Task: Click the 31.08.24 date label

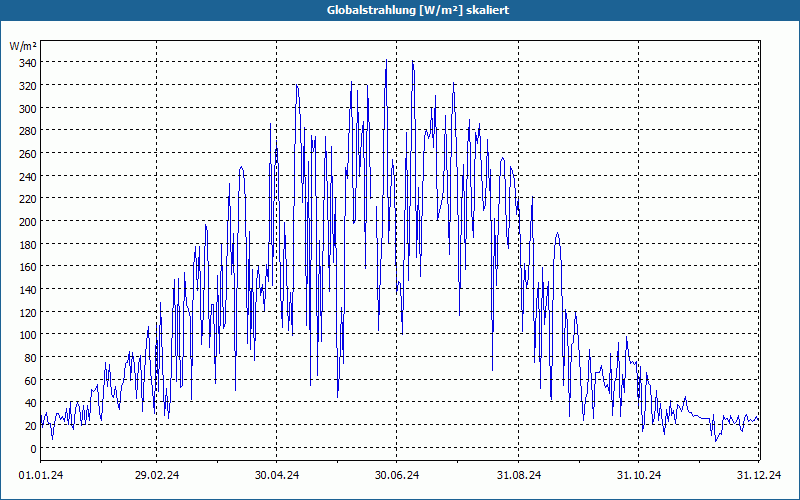Action: (519, 475)
